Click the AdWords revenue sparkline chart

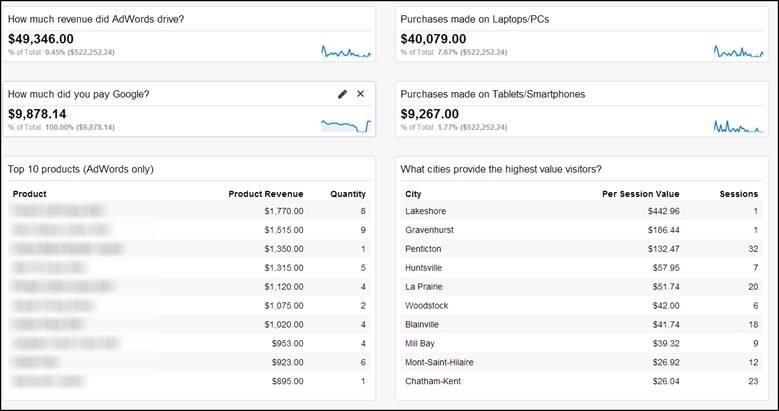345,50
